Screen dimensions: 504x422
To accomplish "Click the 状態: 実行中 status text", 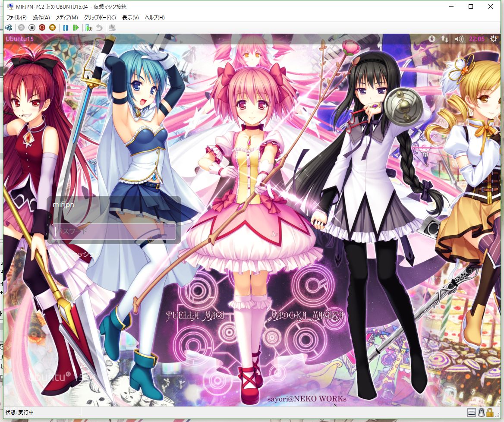I will (19, 413).
